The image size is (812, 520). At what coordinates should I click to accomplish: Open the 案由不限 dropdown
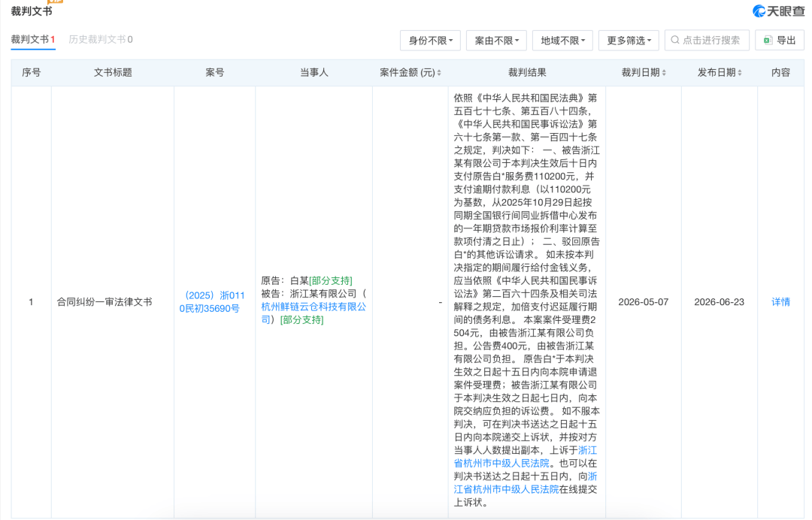(496, 41)
